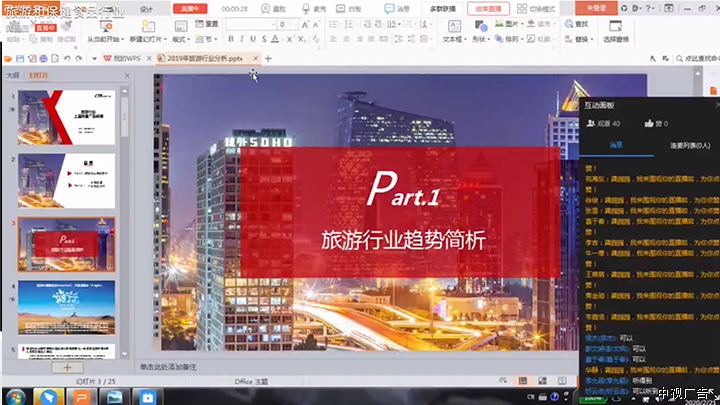Open the 选择窗格 selection pane

tap(616, 31)
